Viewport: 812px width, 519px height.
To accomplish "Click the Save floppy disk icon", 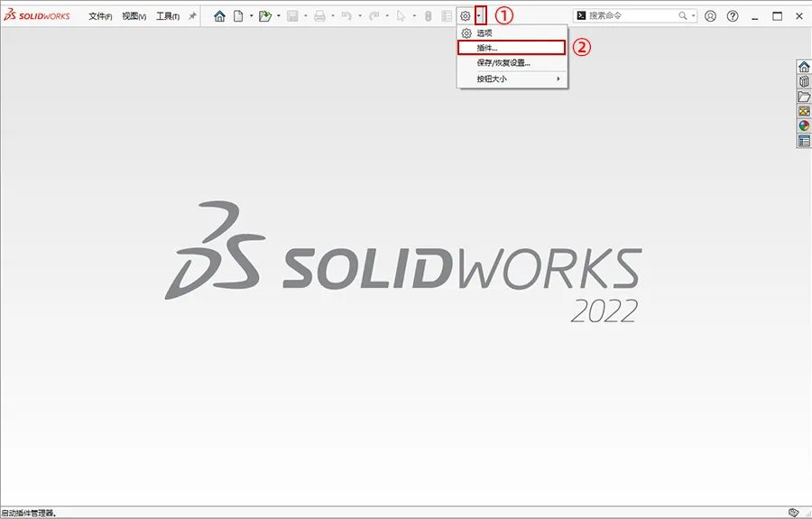I will click(x=292, y=16).
